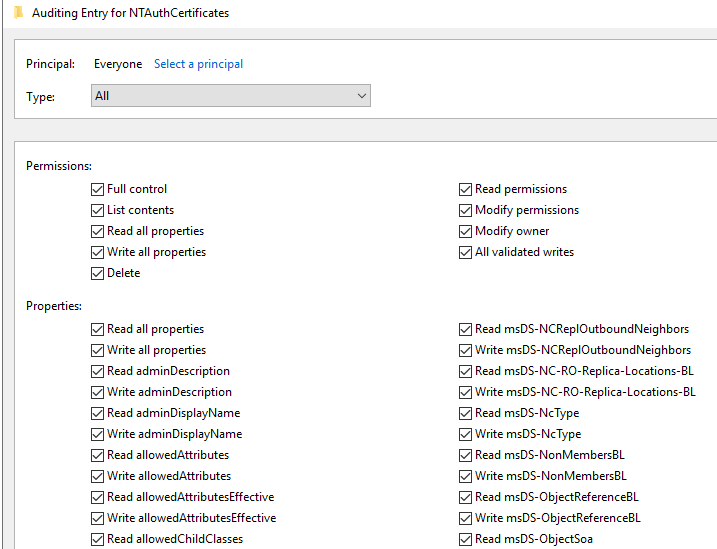Disable the Modify permissions checkbox

465,210
